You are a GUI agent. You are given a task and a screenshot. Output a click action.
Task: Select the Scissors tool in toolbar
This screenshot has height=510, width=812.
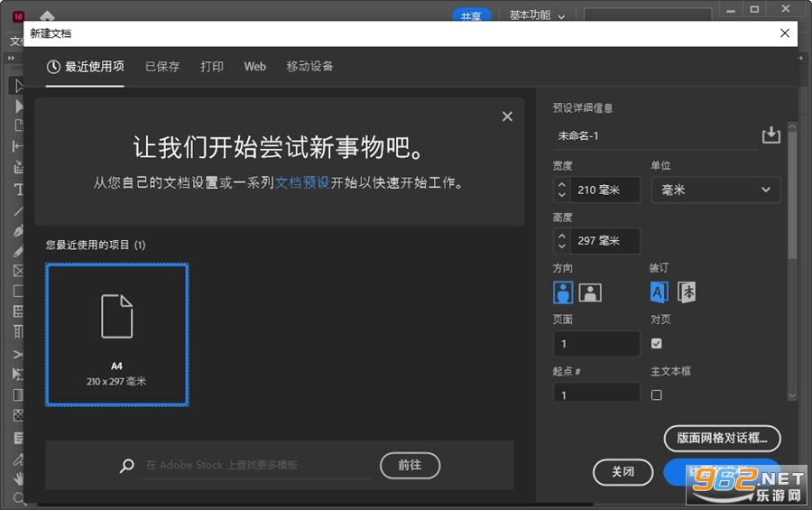[19, 354]
